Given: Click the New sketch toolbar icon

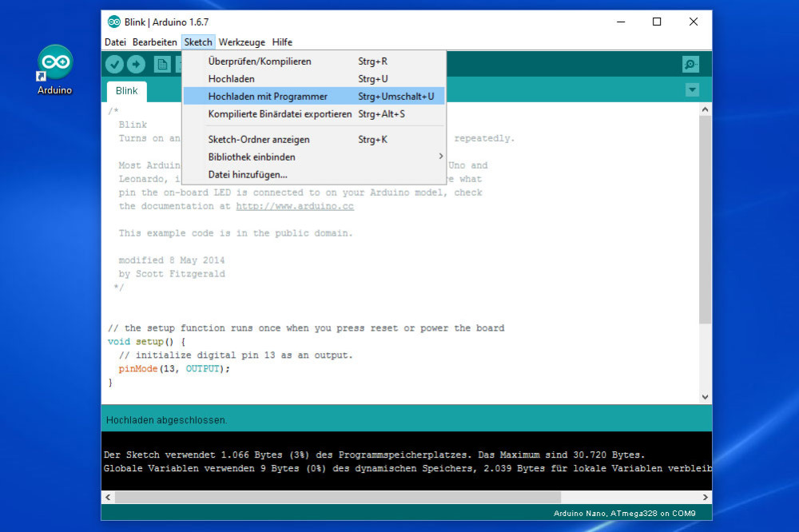Looking at the screenshot, I should click(162, 65).
